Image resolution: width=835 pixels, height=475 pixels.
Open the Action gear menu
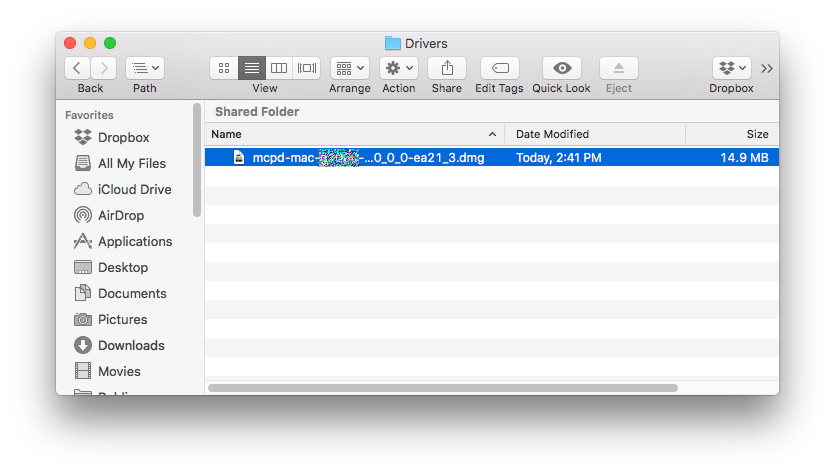pos(399,68)
